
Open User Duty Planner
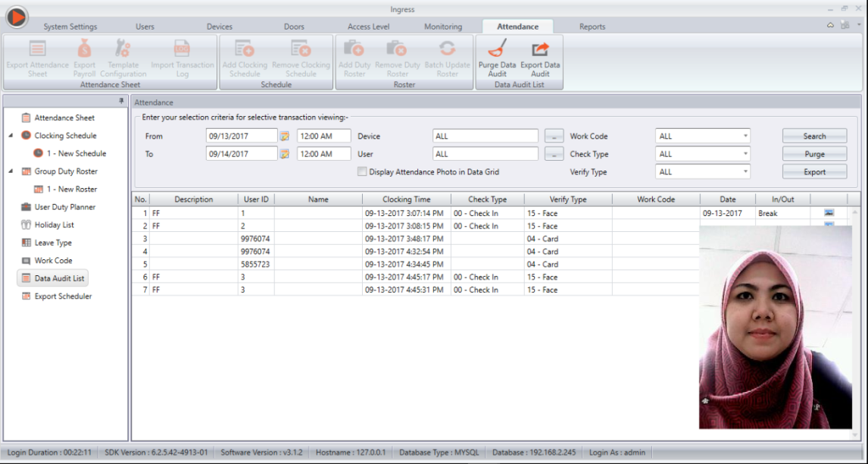[x=65, y=207]
